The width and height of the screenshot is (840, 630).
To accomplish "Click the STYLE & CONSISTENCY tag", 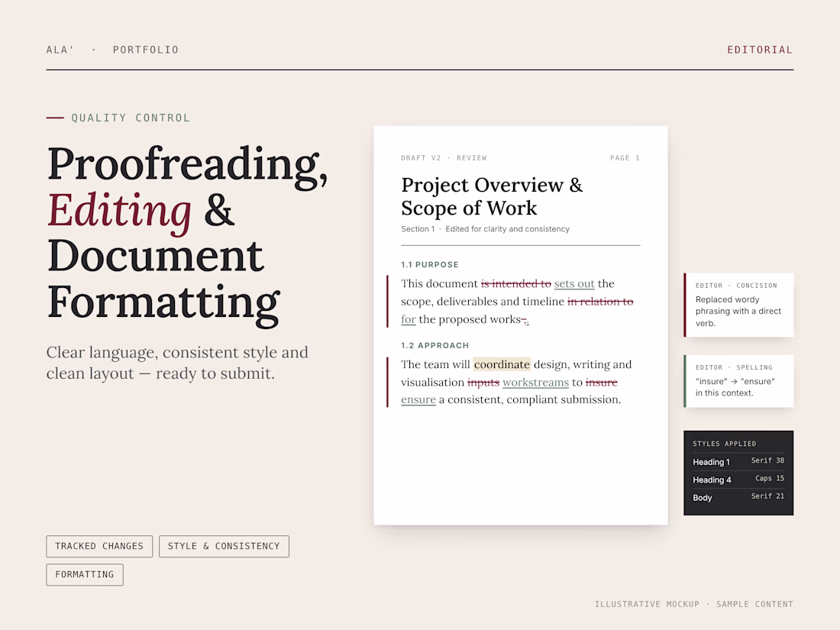I will 224,546.
